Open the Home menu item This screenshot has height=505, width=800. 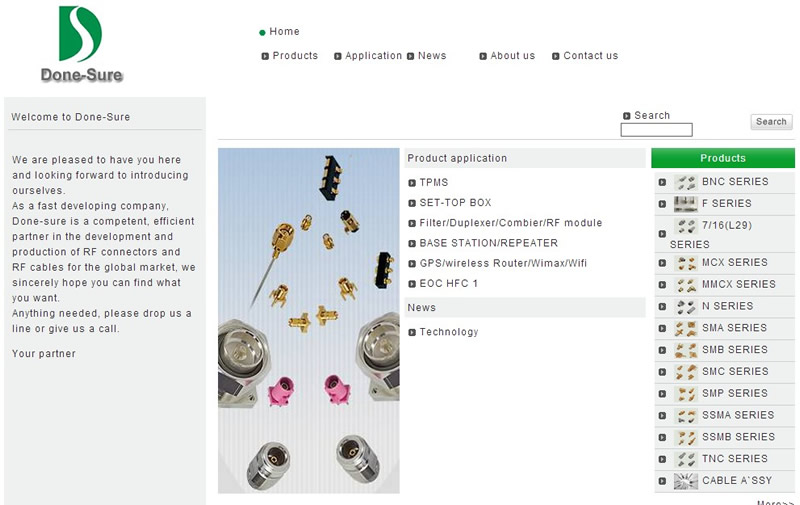tap(284, 32)
